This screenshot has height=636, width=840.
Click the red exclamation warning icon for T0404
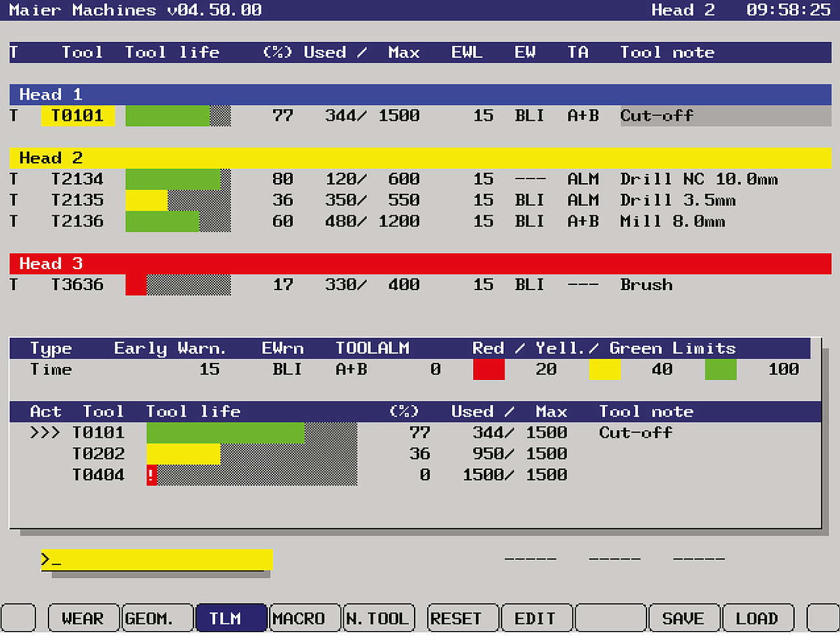click(x=152, y=475)
